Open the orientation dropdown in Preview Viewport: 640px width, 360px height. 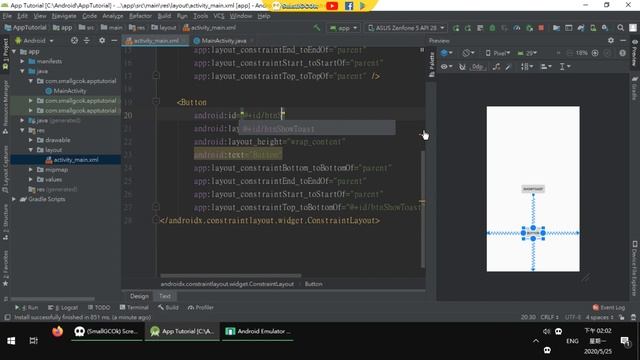pos(468,53)
